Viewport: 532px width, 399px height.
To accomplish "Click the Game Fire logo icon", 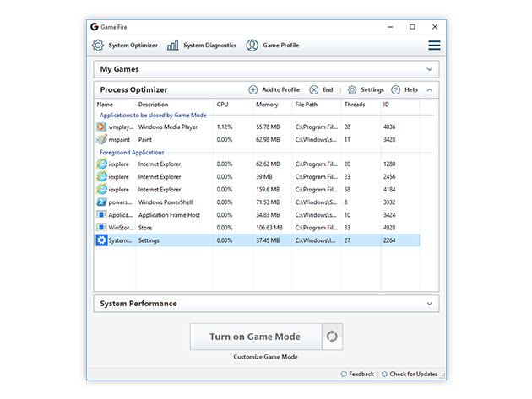I will click(x=95, y=27).
